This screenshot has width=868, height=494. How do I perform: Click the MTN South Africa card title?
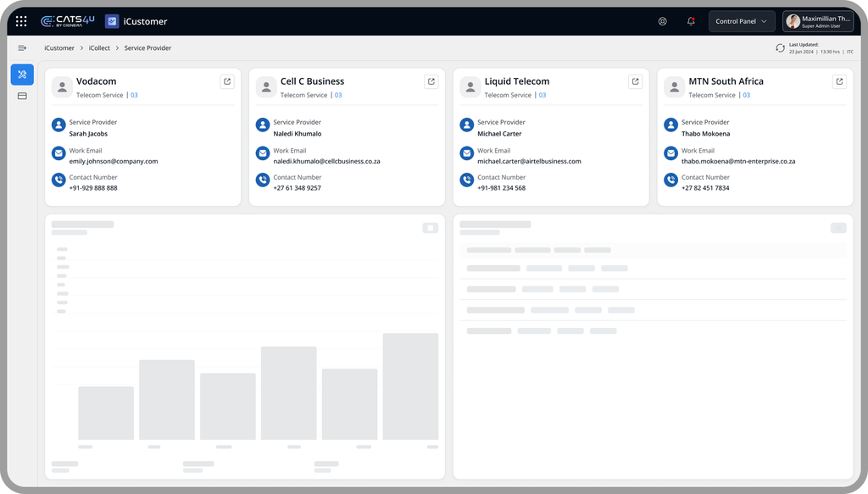pos(726,81)
